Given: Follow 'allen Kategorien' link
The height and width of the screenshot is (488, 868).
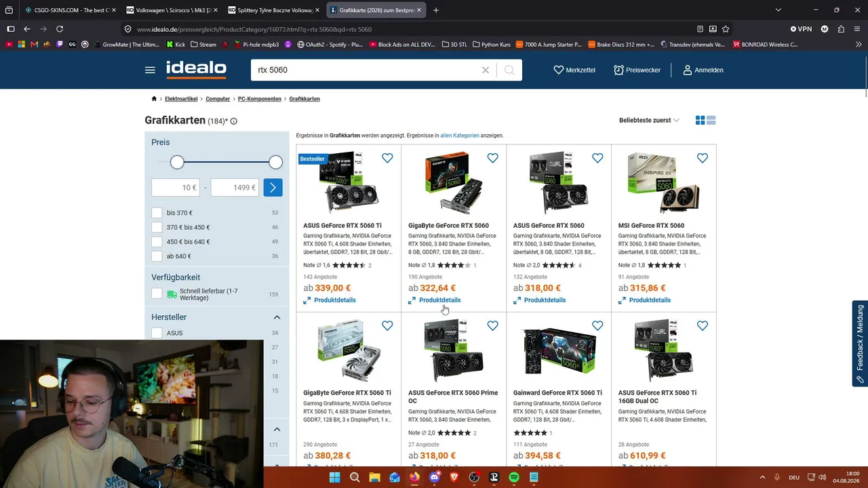Looking at the screenshot, I should tap(460, 136).
